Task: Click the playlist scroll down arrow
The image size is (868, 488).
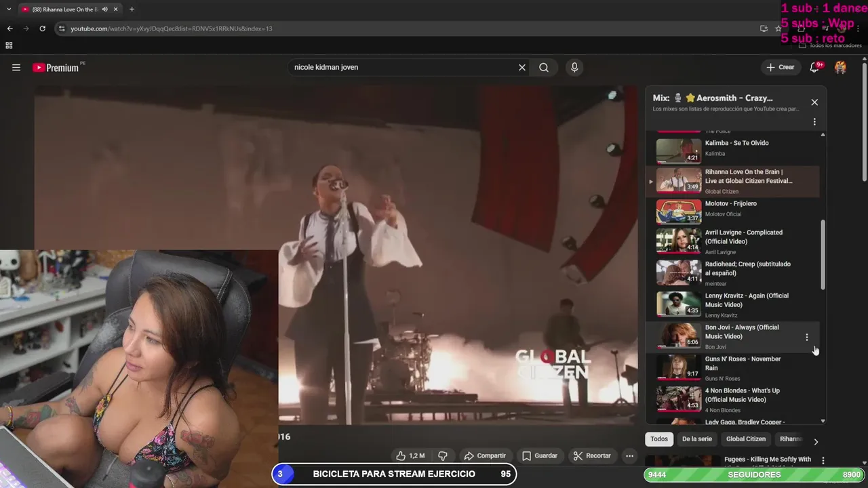Action: click(823, 421)
